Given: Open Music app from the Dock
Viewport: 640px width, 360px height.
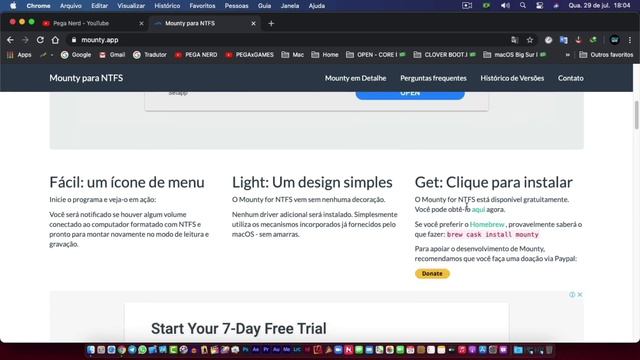Looking at the screenshot, I should point(462,350).
